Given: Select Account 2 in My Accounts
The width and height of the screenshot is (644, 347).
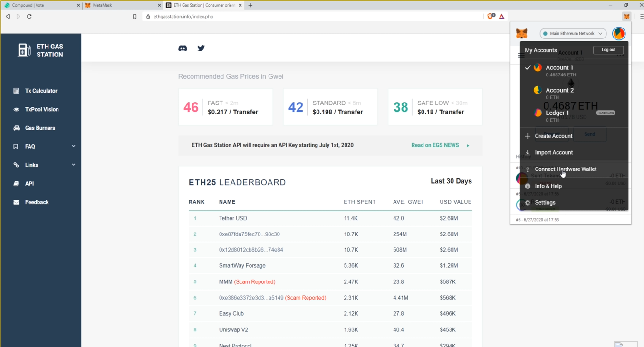Looking at the screenshot, I should 574,93.
